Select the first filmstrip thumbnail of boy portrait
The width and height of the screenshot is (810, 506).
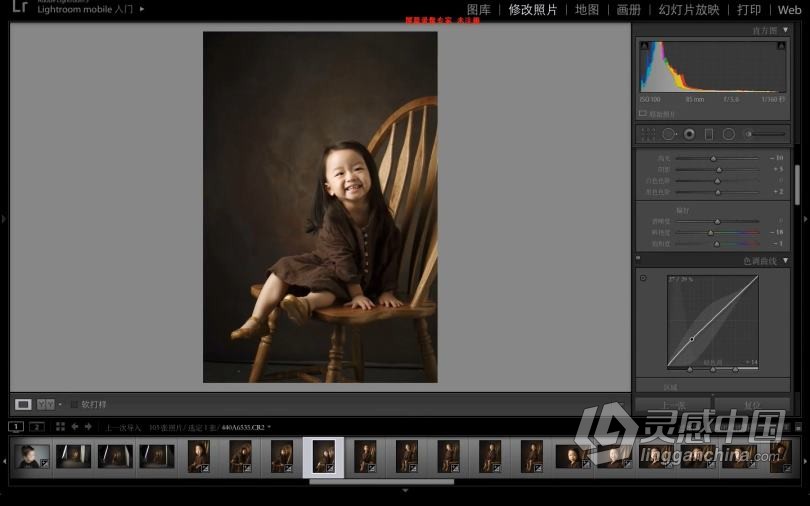pos(32,456)
